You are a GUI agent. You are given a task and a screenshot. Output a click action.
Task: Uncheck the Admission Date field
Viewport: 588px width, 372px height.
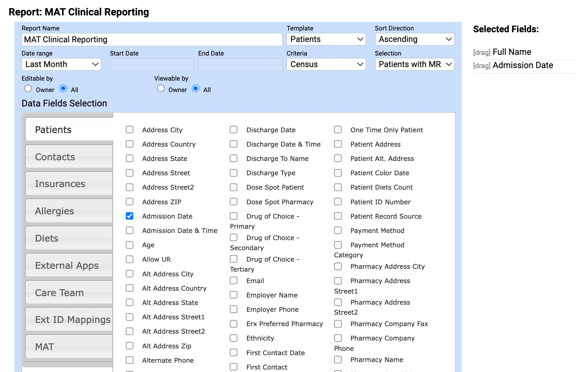129,216
